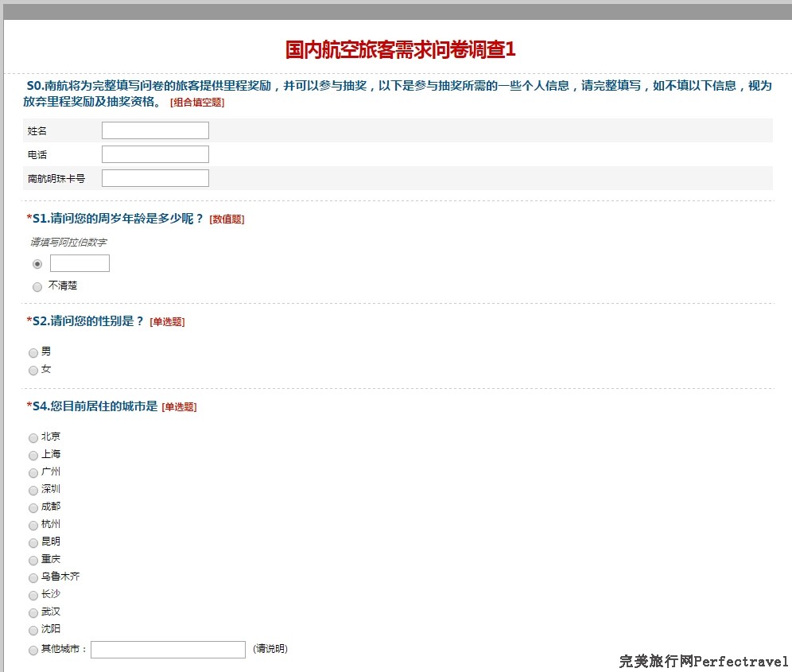Select 北京 as current city
Screen dimensions: 792x672
coord(33,437)
